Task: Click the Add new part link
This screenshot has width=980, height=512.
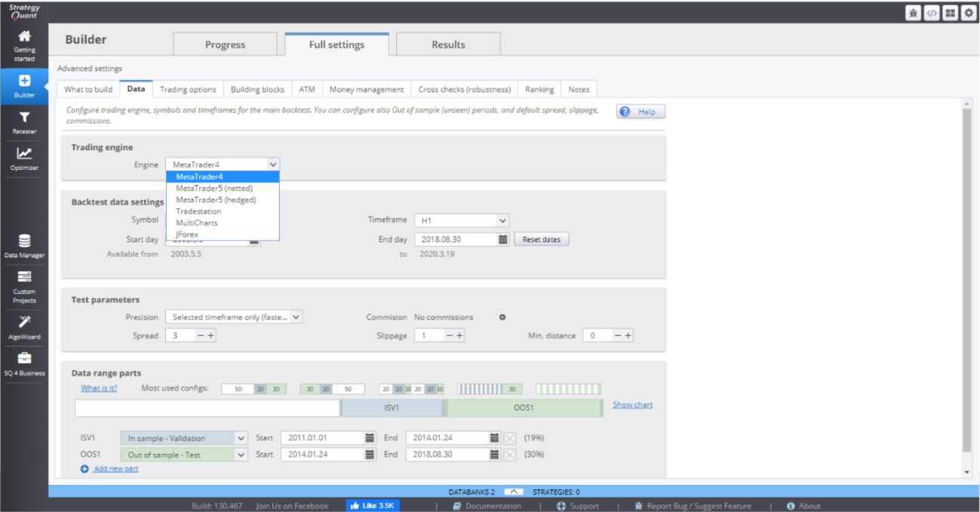Action: [115, 469]
